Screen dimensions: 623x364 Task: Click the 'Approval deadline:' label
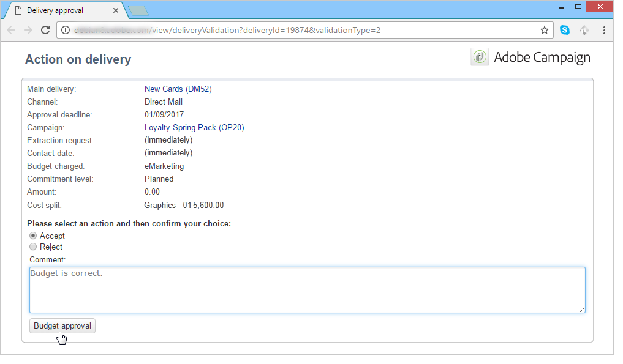(x=59, y=115)
